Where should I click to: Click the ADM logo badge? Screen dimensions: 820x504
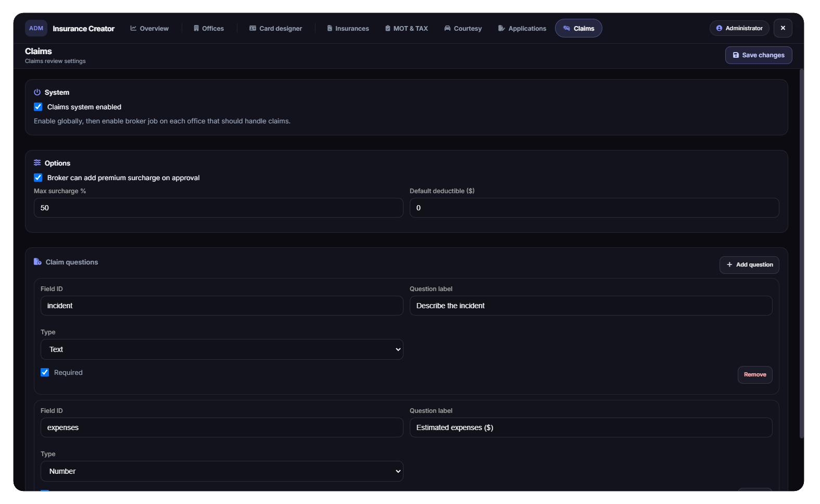click(36, 28)
